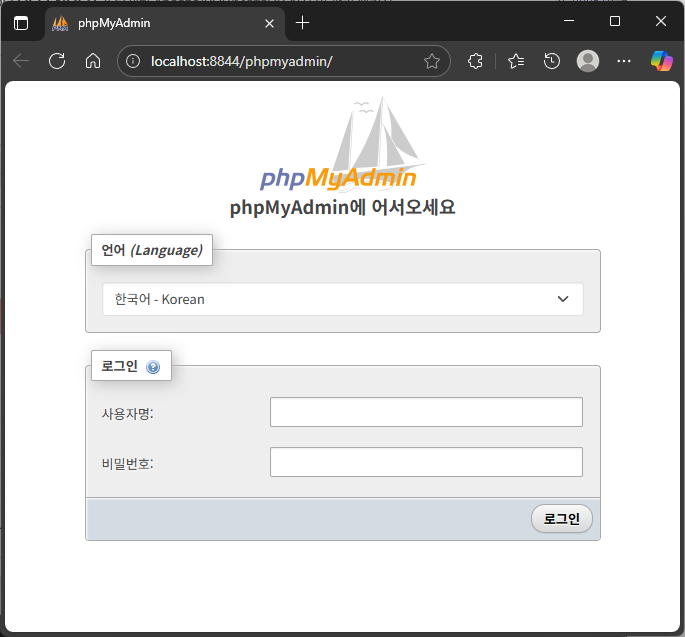Screen dimensions: 685x637
Task: Open browsing history
Action: click(x=552, y=61)
